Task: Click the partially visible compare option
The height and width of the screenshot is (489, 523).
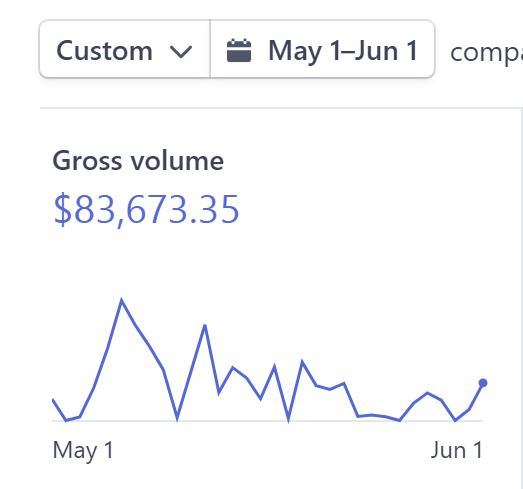Action: point(486,53)
